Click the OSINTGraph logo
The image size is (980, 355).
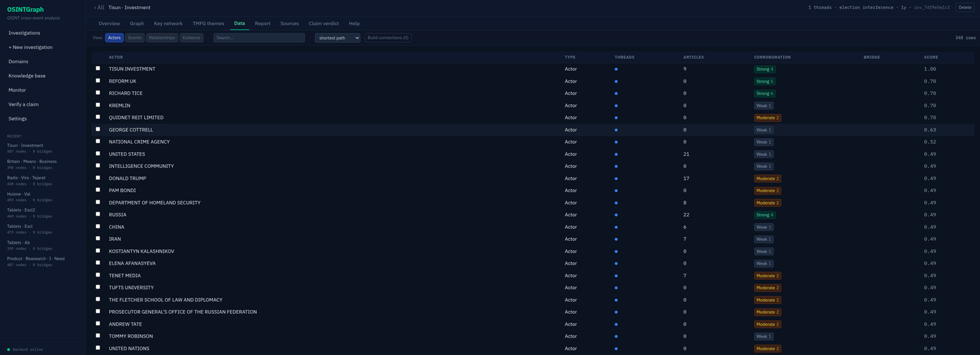pyautogui.click(x=25, y=10)
